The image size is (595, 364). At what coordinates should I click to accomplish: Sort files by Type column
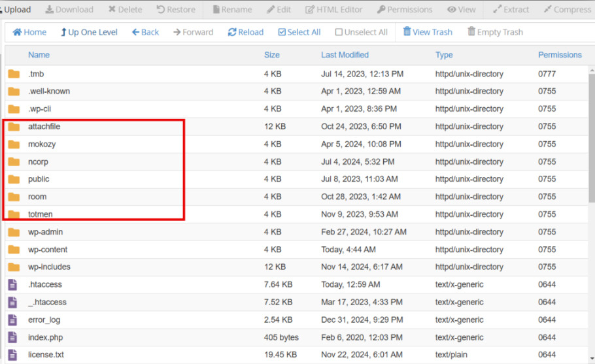(444, 55)
